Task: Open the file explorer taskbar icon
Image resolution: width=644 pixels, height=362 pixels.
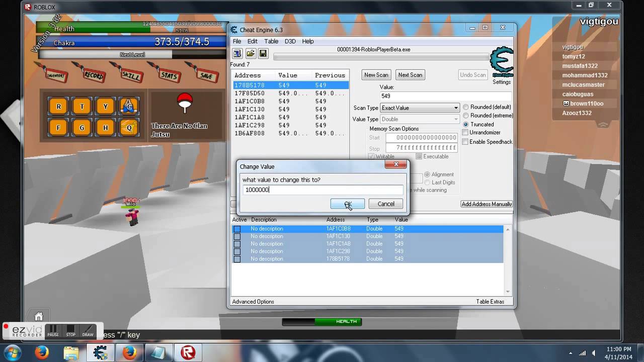Action: pos(71,352)
